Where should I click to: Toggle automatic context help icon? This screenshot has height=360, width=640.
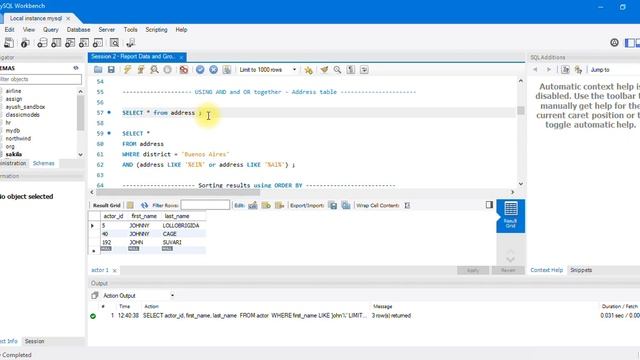pyautogui.click(x=578, y=70)
